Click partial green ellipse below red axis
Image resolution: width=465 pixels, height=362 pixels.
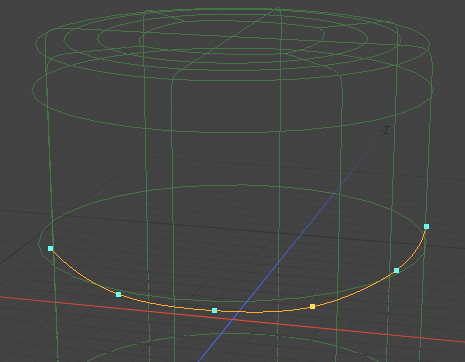(233, 335)
